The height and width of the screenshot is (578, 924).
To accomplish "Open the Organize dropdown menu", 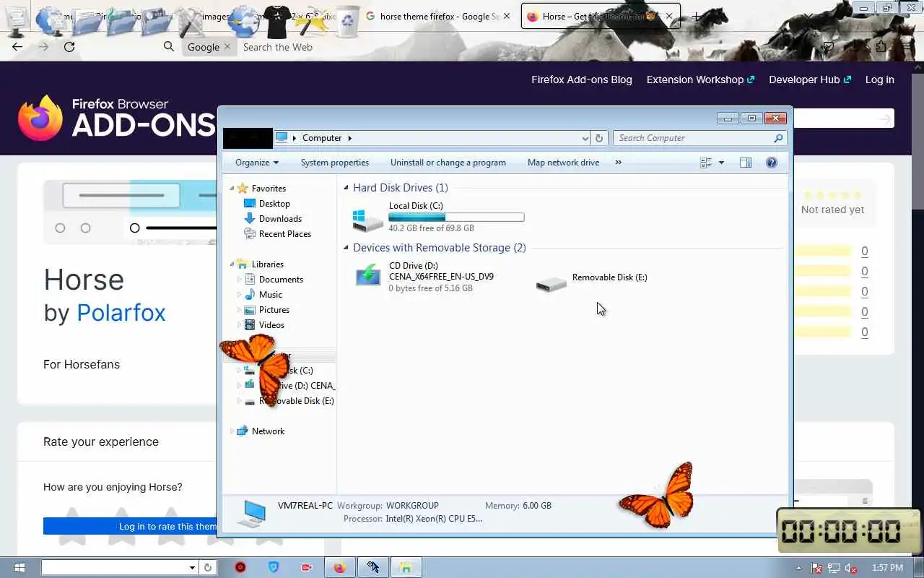I will [257, 163].
